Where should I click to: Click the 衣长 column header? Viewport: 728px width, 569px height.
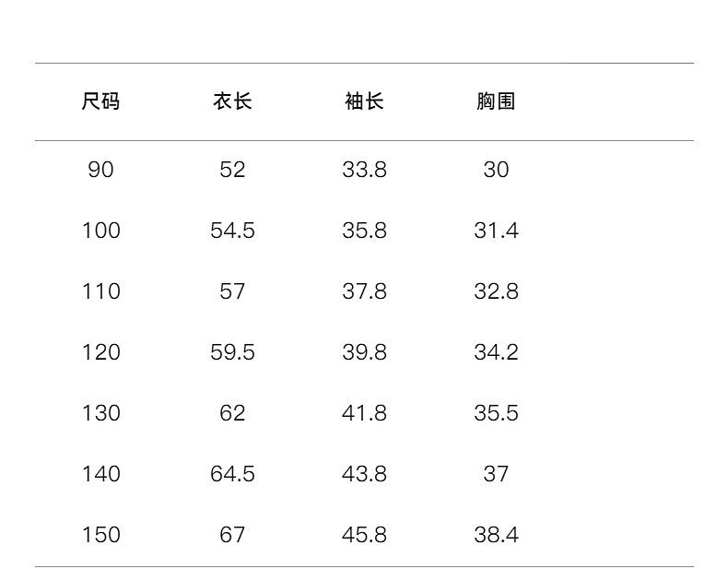[x=232, y=101]
